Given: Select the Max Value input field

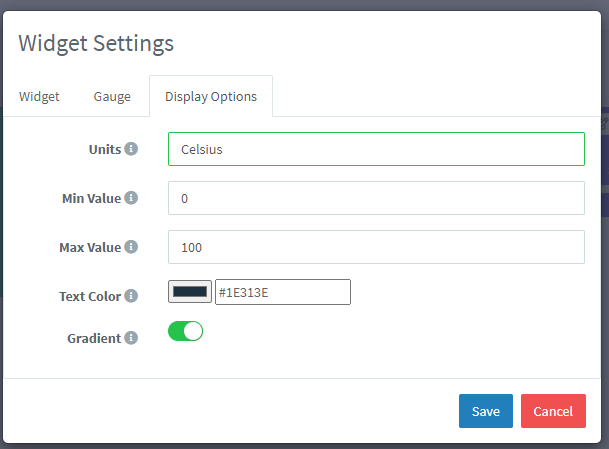Looking at the screenshot, I should (x=376, y=247).
